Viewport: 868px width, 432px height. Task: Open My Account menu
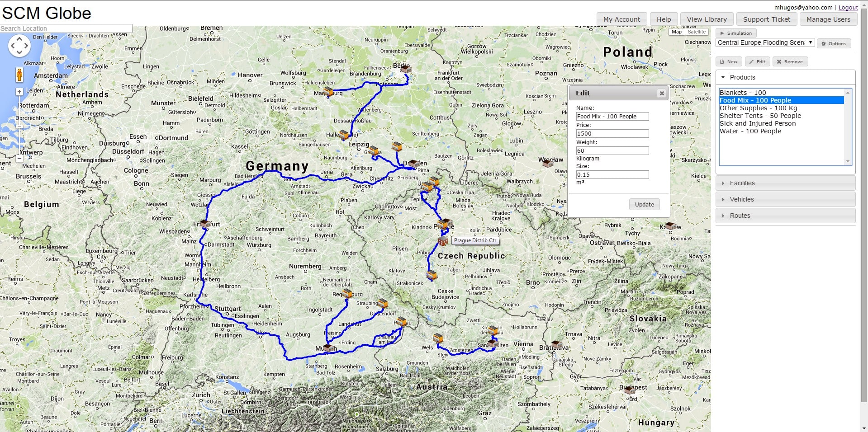621,19
